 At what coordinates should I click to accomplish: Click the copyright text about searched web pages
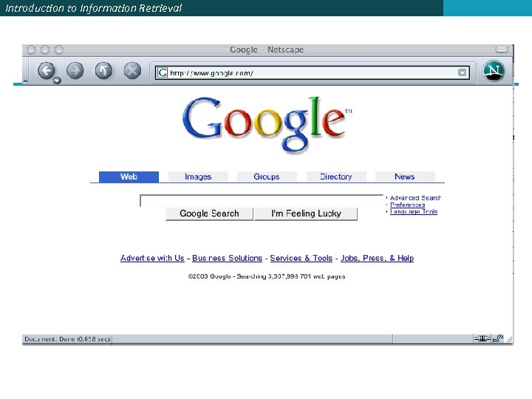[x=267, y=276]
